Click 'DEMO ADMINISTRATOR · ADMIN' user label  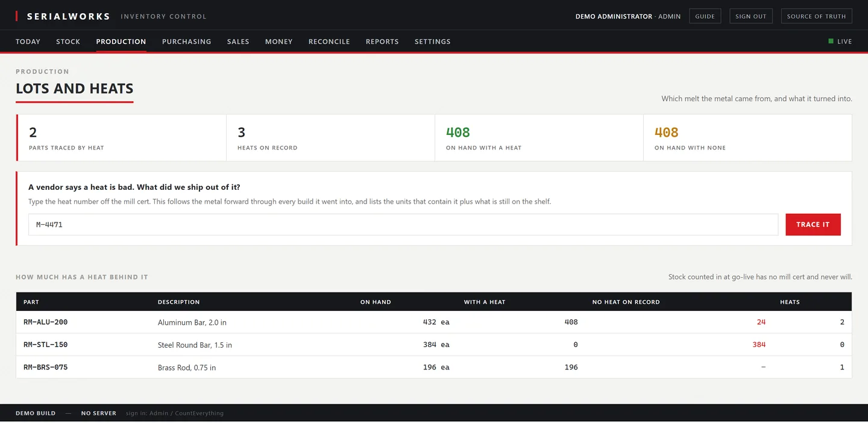click(x=628, y=16)
